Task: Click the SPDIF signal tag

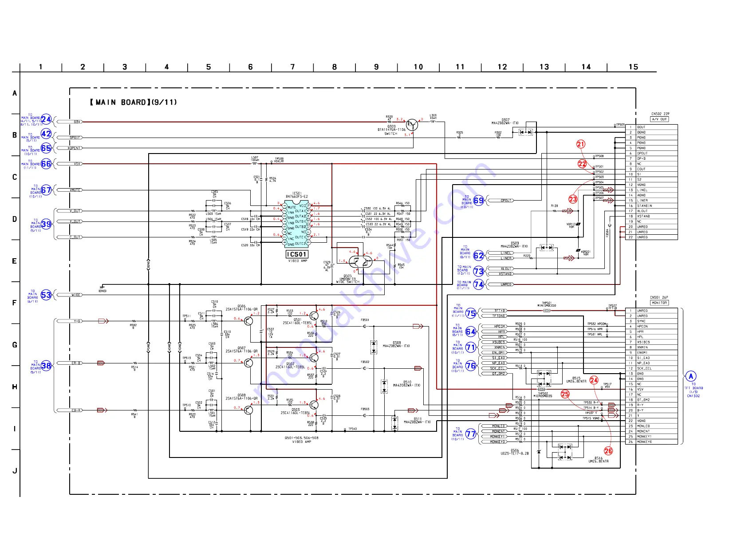Action: click(x=70, y=138)
